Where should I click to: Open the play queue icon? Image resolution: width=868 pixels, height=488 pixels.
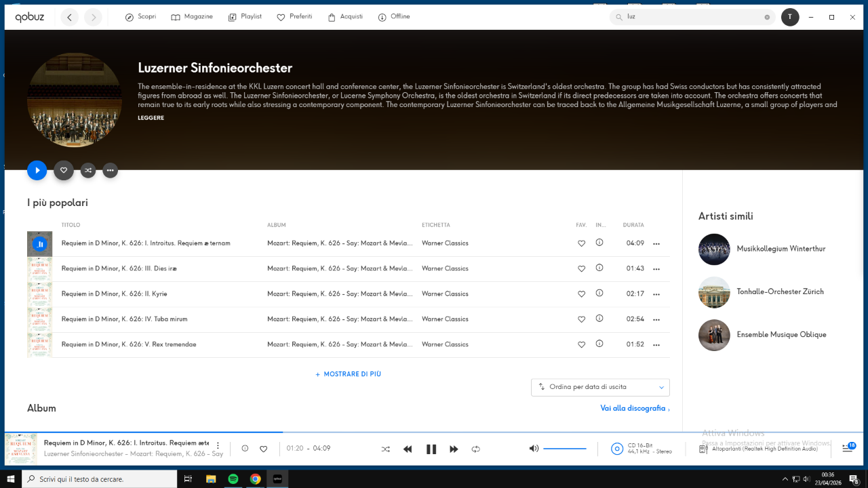coord(847,448)
